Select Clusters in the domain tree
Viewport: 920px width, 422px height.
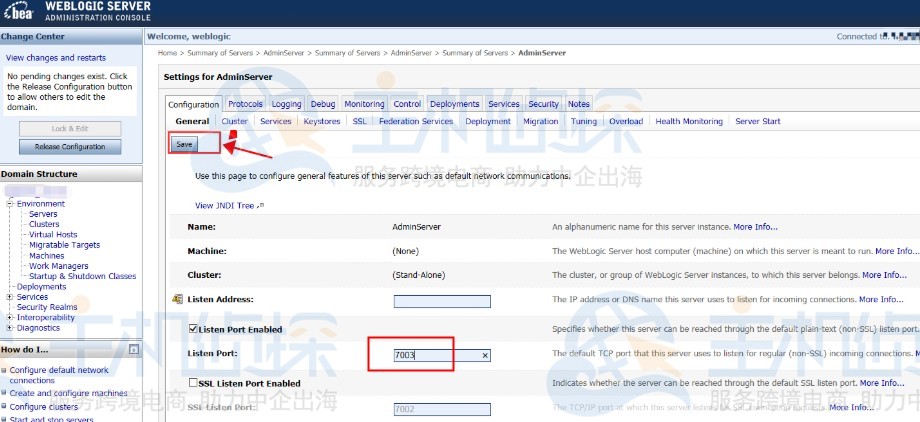click(44, 224)
